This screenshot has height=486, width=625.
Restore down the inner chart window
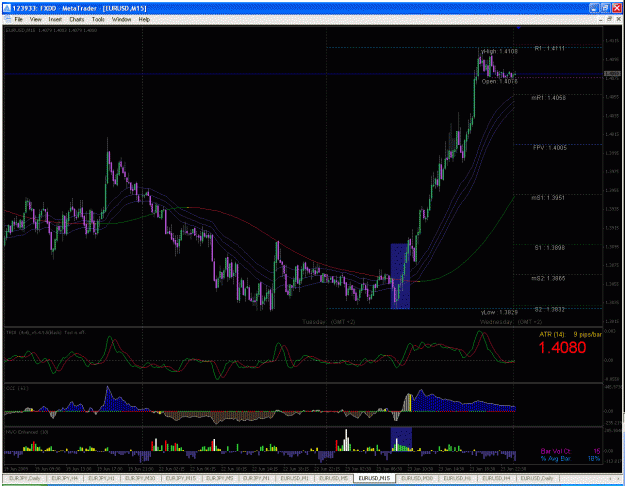pyautogui.click(x=610, y=19)
